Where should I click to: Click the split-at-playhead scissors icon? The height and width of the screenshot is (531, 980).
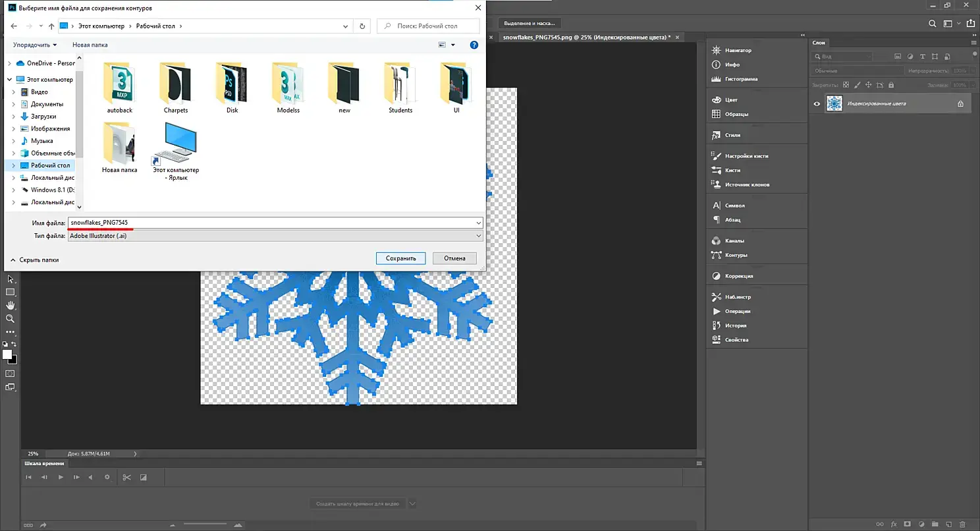pos(127,477)
